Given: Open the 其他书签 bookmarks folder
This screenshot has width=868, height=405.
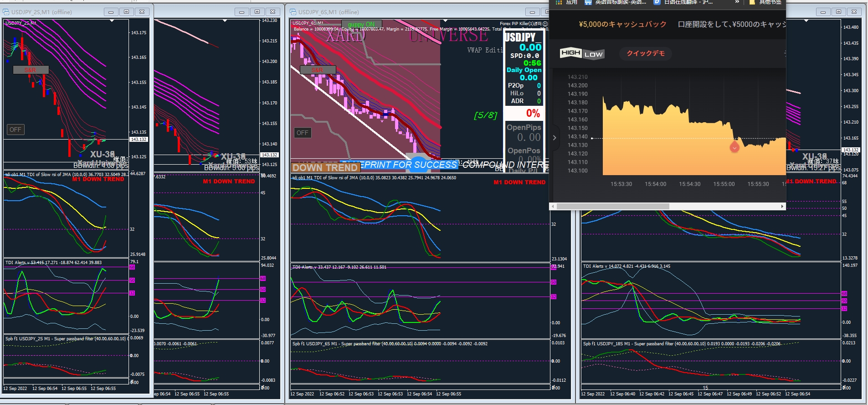Looking at the screenshot, I should (x=765, y=2).
